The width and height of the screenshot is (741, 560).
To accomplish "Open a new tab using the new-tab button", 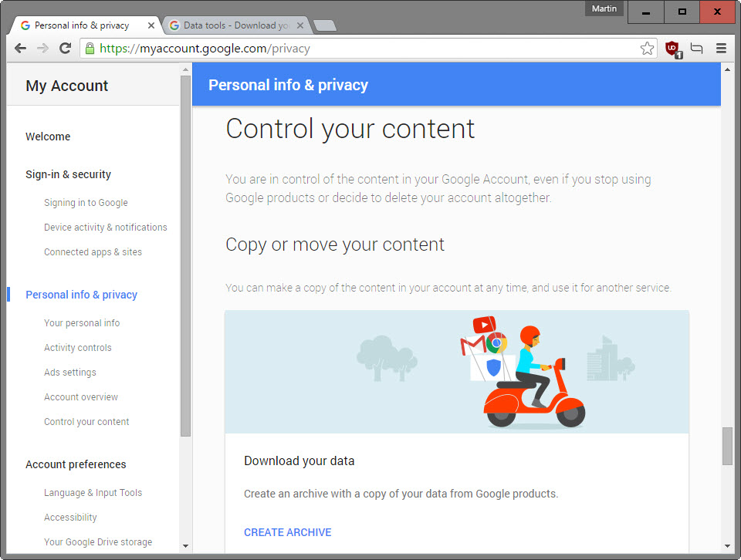I will coord(325,25).
